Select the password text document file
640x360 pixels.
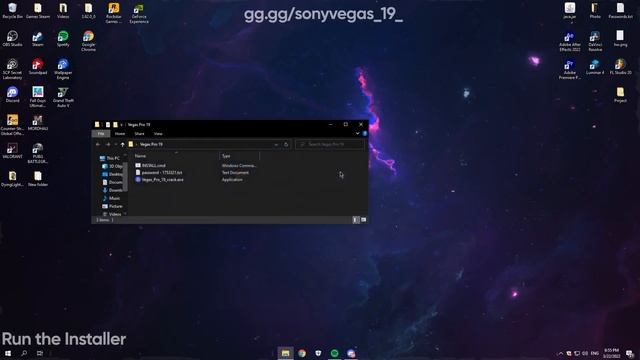[x=159, y=173]
